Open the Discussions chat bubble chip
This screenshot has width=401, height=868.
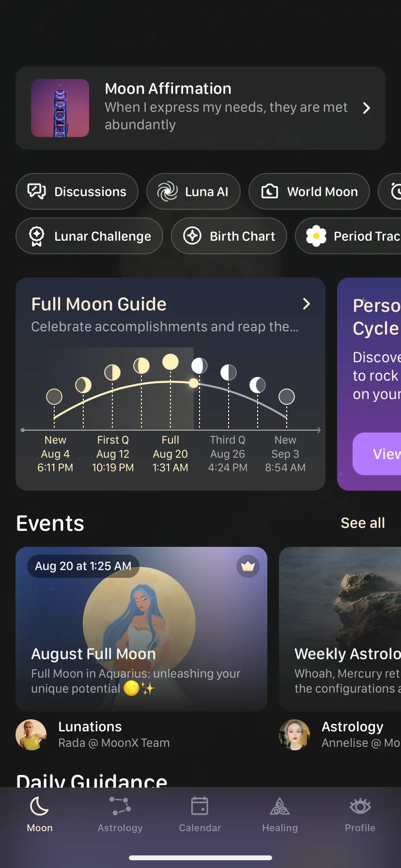click(x=77, y=191)
